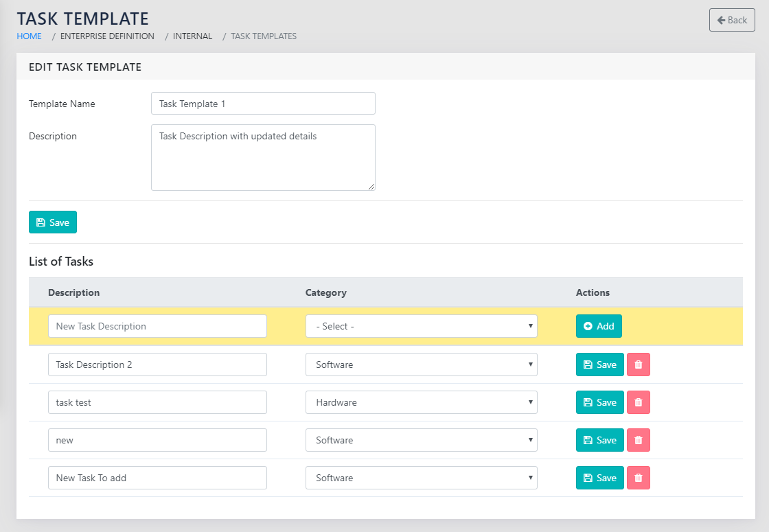The height and width of the screenshot is (532, 769).
Task: Open the '- Select -' category dropdown
Action: (421, 326)
